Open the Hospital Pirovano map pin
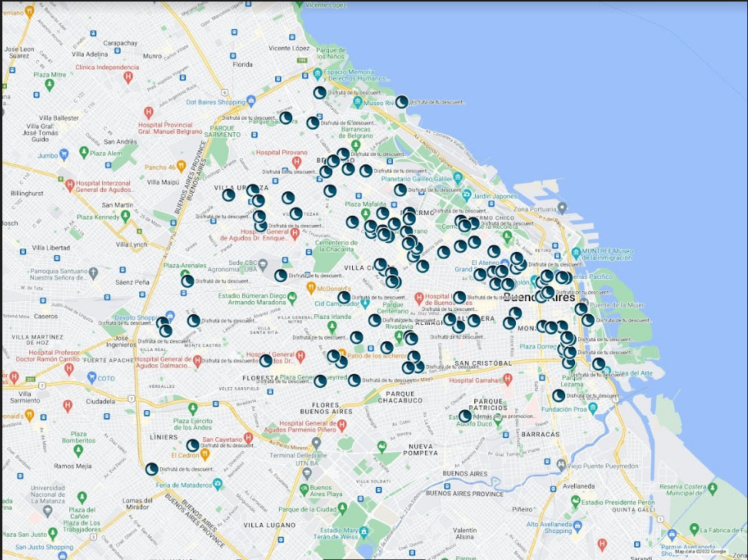 point(295,162)
